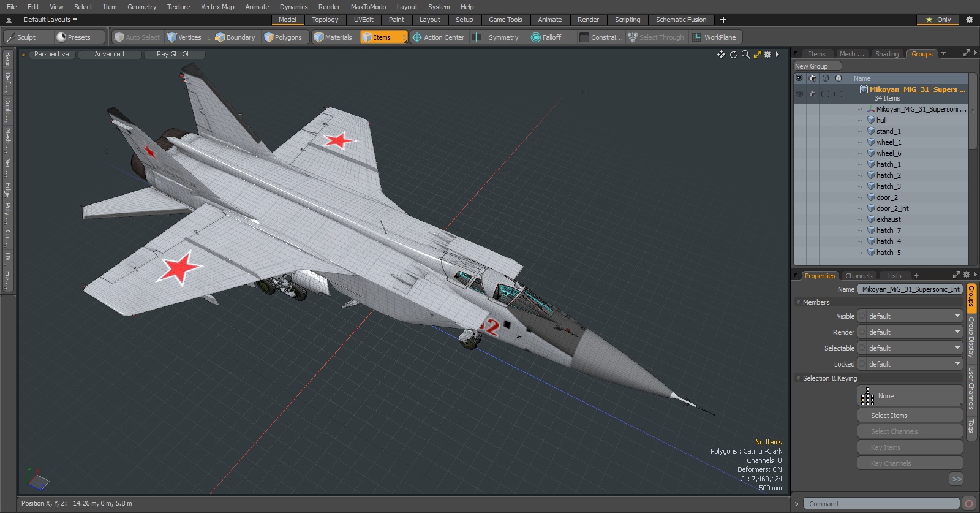Click the camera column header in Groups list
This screenshot has width=980, height=513.
tap(813, 78)
